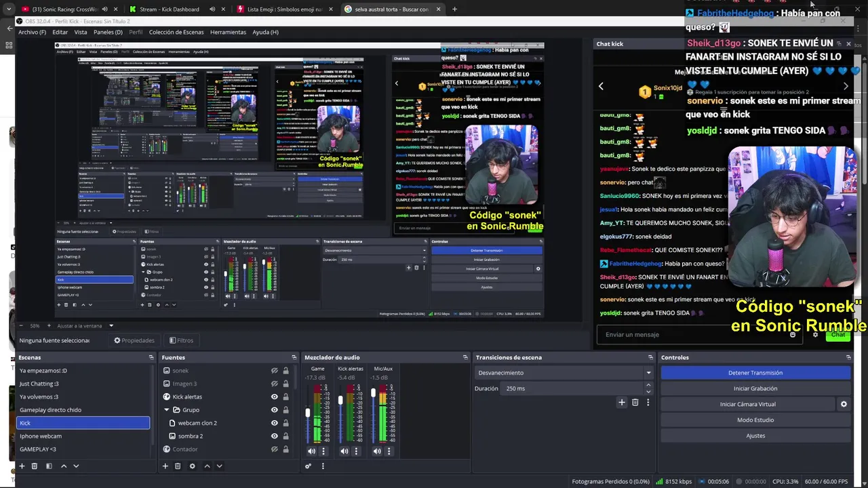868x488 pixels.
Task: Hide the webcam clon 2 source
Action: 274,423
